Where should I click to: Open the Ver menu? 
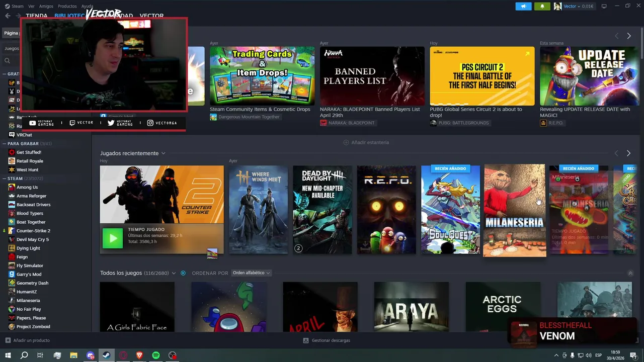click(x=31, y=6)
